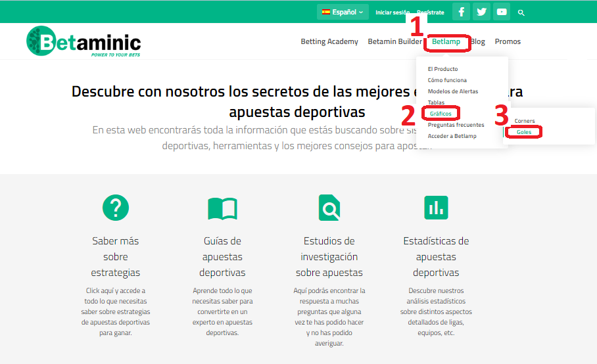Open the Promos menu item
The width and height of the screenshot is (597, 364).
point(508,41)
